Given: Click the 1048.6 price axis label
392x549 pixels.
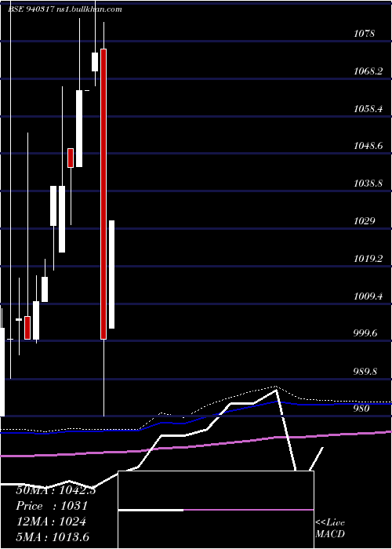Looking at the screenshot, I should pyautogui.click(x=368, y=146).
